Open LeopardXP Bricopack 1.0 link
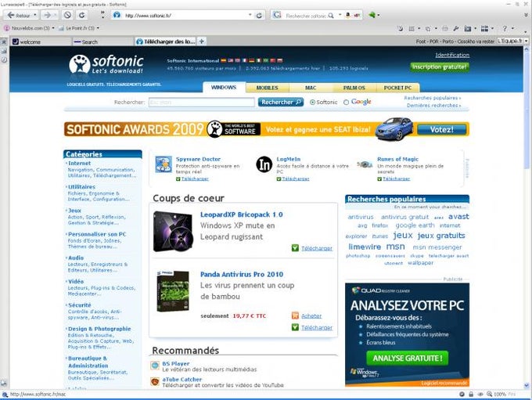The width and height of the screenshot is (532, 400). [241, 214]
